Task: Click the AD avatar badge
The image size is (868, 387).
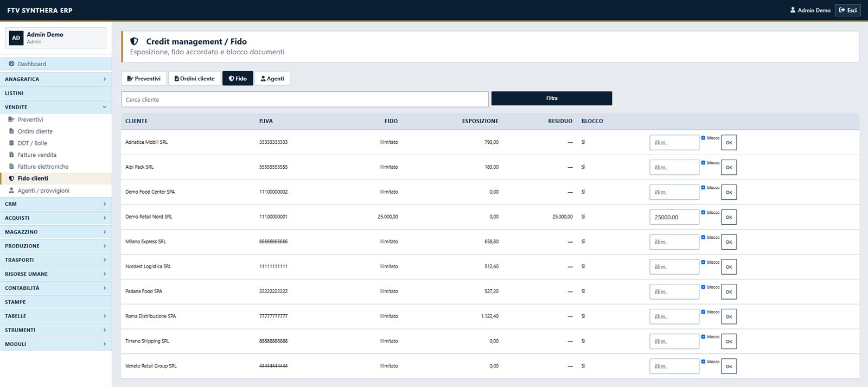Action: click(x=16, y=38)
